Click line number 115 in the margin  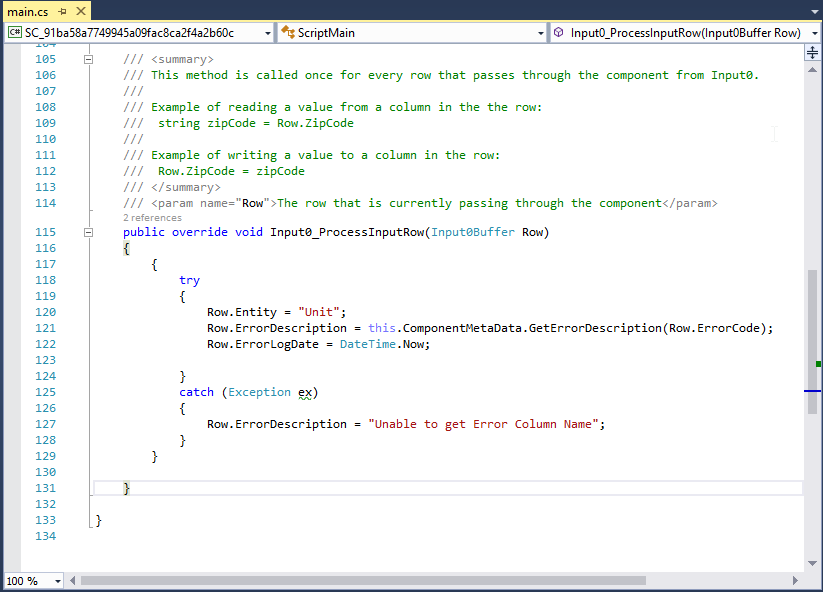[45, 232]
